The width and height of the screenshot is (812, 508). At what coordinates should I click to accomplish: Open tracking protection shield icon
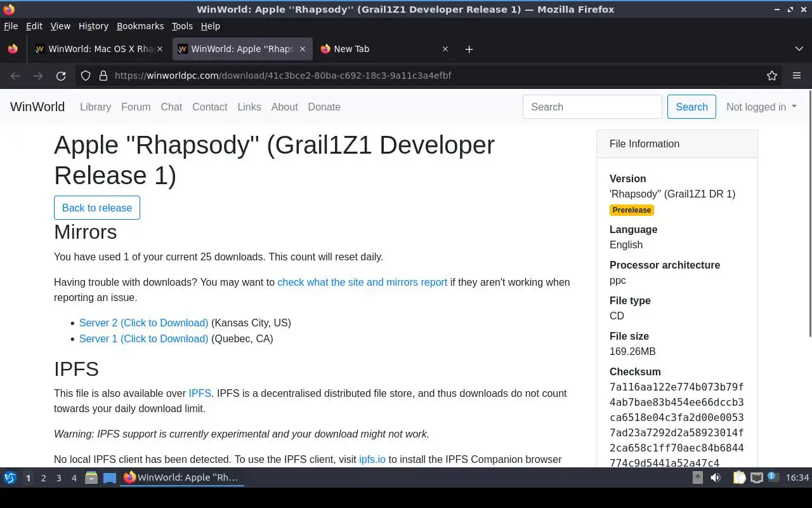[86, 76]
